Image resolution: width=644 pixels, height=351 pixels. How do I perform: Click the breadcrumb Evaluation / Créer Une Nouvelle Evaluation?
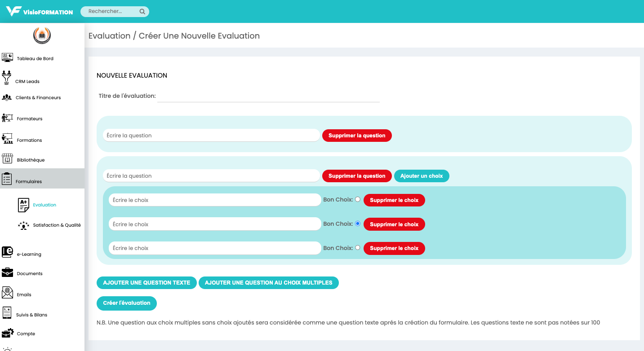click(174, 36)
